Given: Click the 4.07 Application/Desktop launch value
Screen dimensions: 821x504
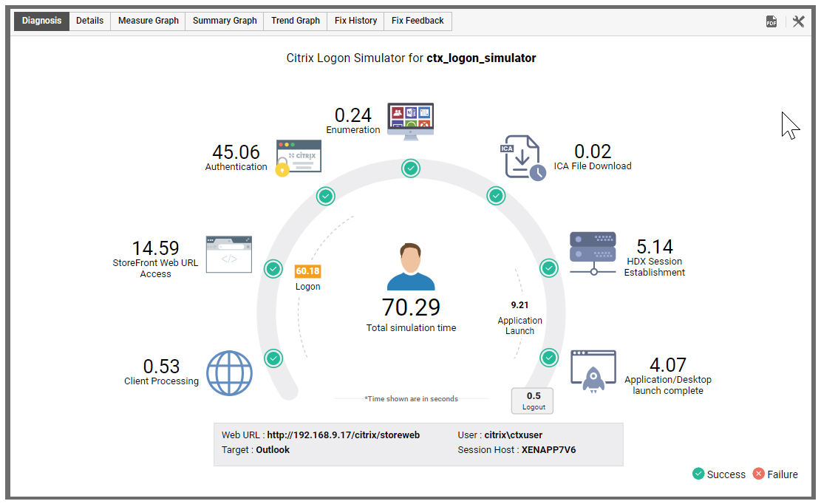Looking at the screenshot, I should click(668, 365).
